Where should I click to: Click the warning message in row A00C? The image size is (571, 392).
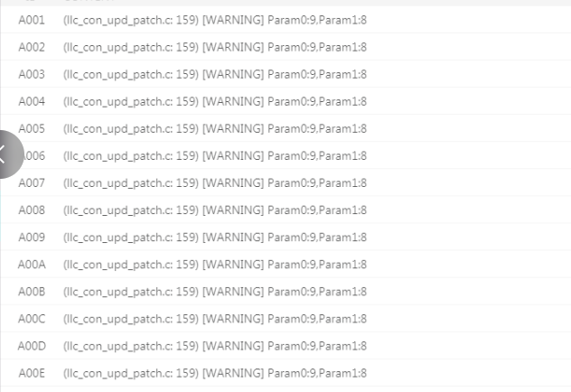[215, 319]
